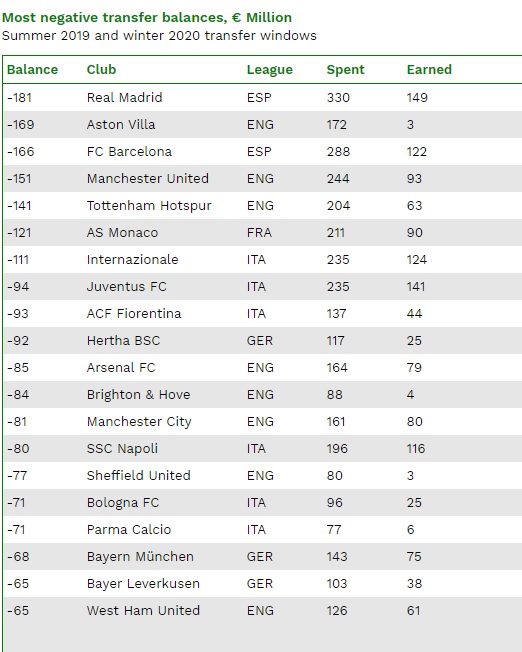This screenshot has width=522, height=652.
Task: Select the Real Madrid club name
Action: 124,97
